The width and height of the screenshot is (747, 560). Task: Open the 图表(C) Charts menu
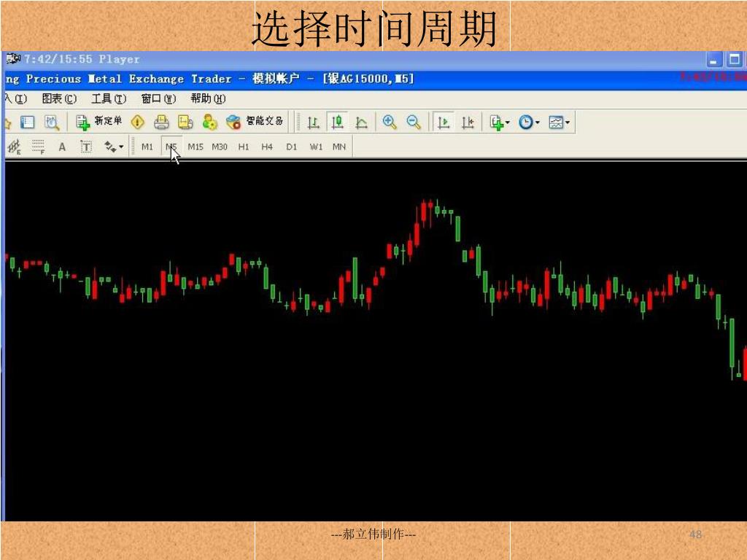coord(59,98)
